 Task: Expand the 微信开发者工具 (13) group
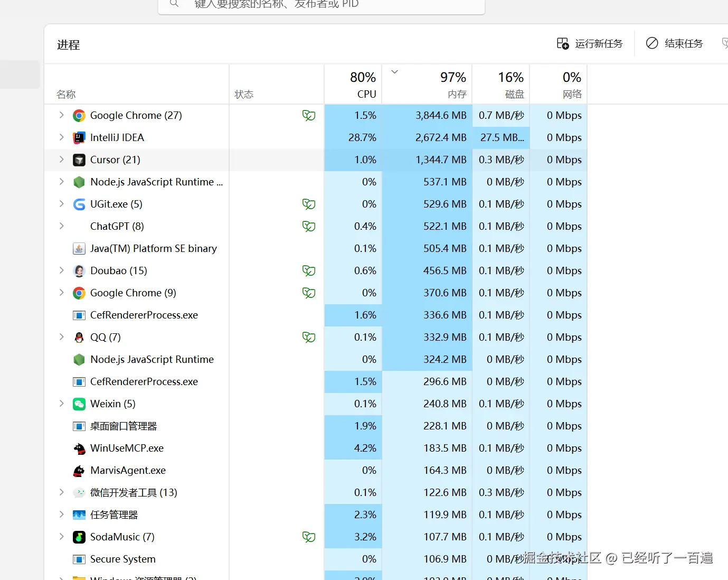[x=61, y=492]
